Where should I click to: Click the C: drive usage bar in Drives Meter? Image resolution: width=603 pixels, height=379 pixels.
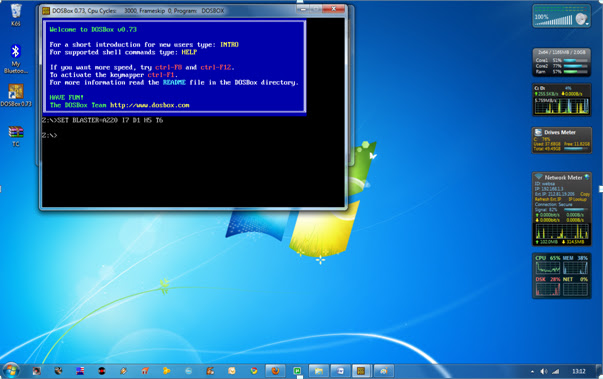[575, 148]
